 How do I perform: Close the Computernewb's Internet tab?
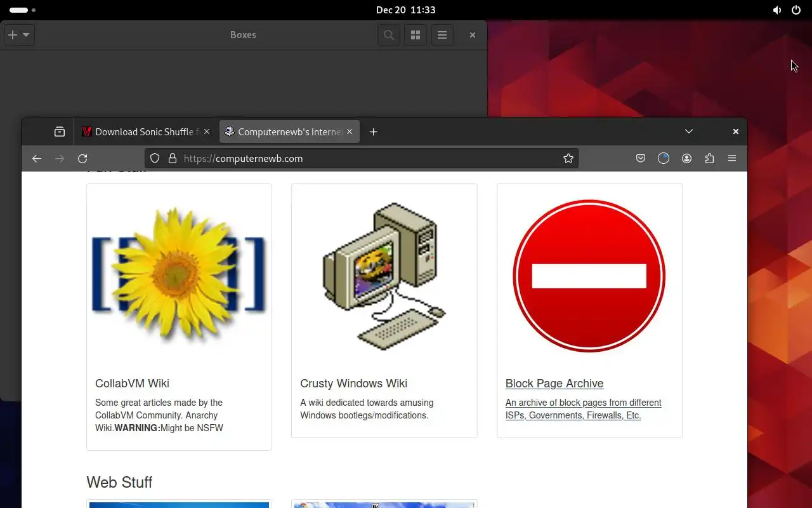[x=350, y=131]
